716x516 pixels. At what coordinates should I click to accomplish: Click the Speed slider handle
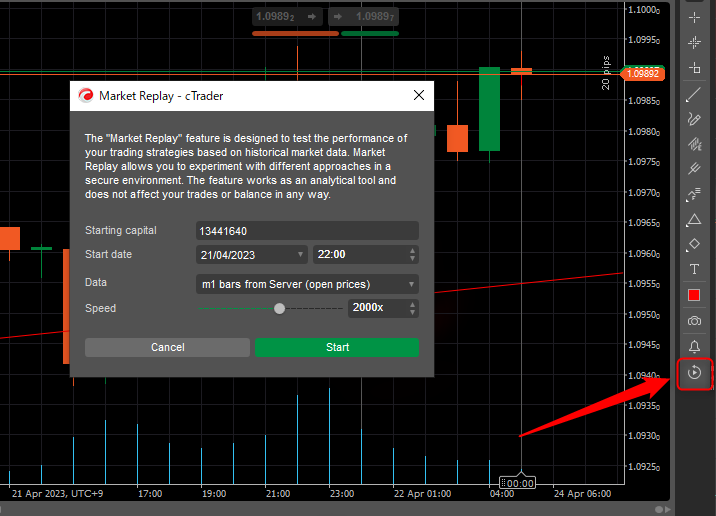click(279, 309)
